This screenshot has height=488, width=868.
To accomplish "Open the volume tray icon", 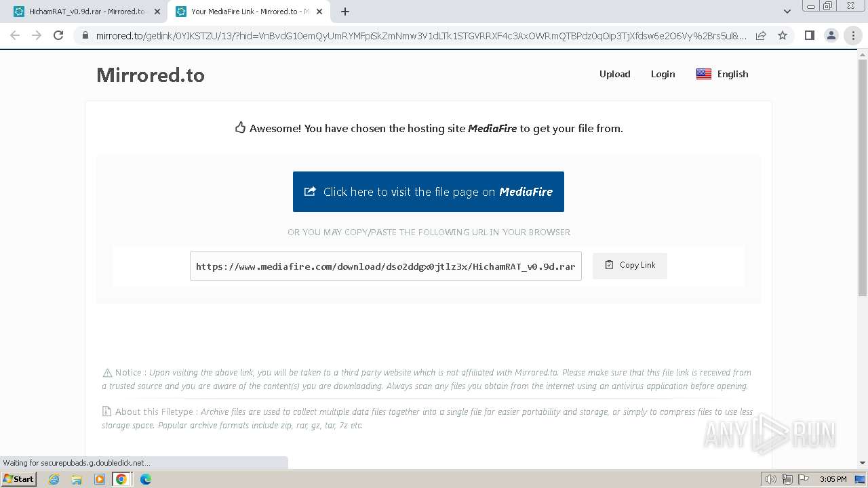I will (x=771, y=479).
